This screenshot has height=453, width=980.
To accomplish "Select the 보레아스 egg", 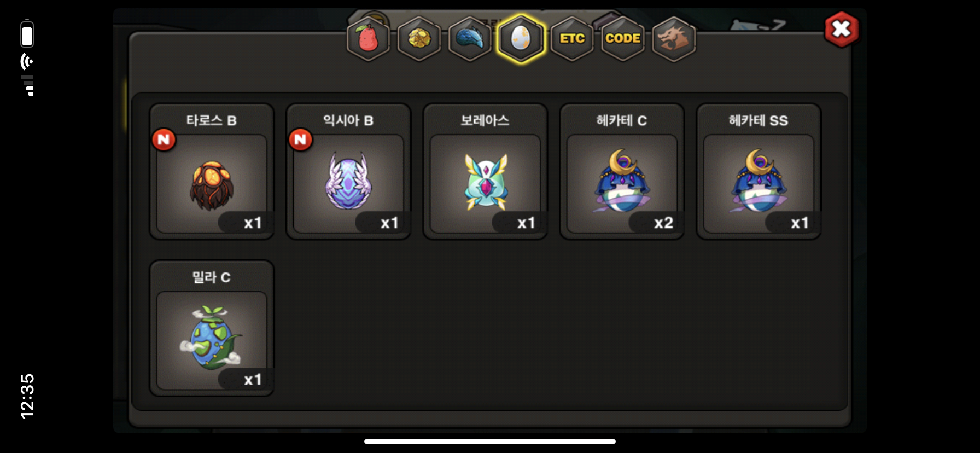I will point(485,172).
